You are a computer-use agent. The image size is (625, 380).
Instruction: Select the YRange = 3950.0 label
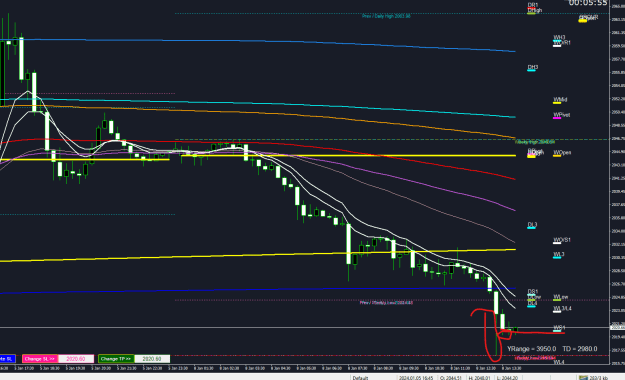(531, 349)
